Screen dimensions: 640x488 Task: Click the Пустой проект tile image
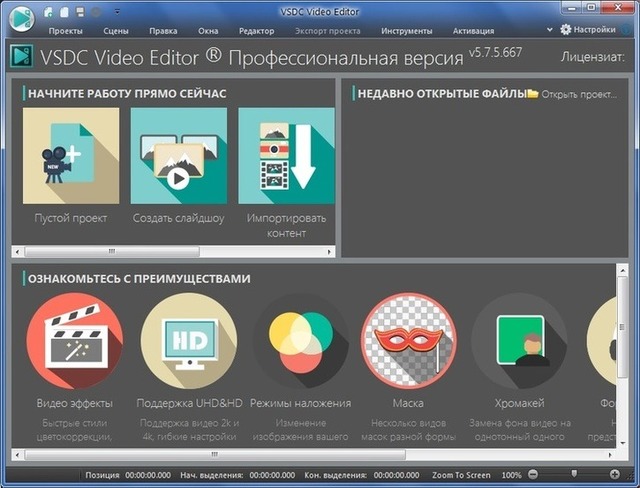coord(71,156)
